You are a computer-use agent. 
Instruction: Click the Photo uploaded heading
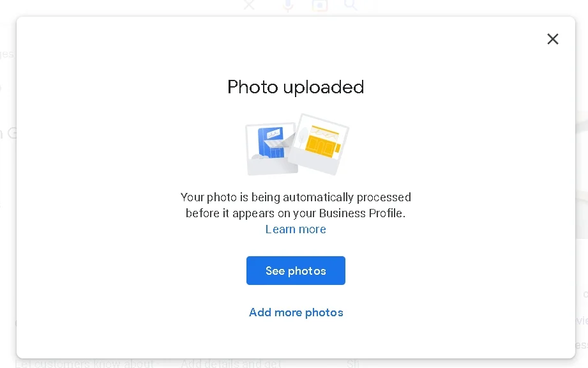[296, 87]
